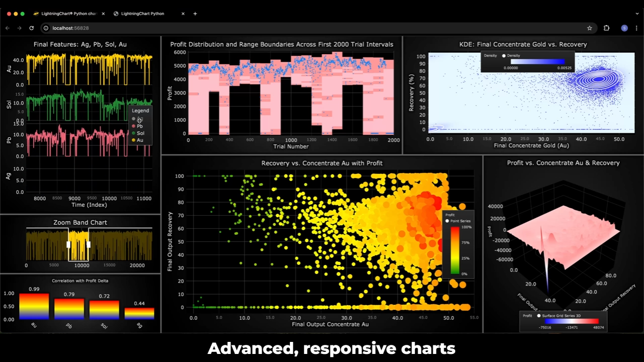
Task: Click the 'pb' correlation bar 0.79
Action: click(x=69, y=309)
